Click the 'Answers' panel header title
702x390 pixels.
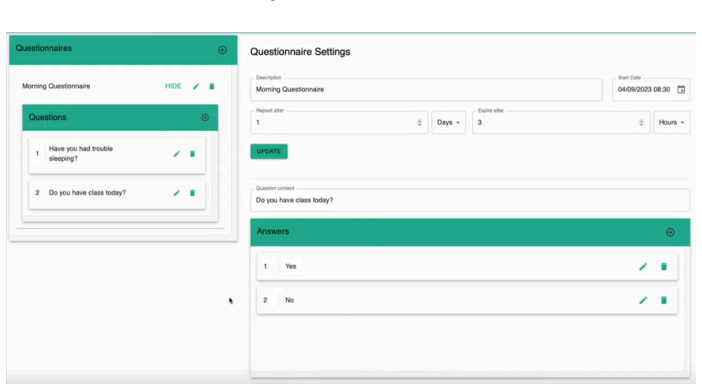tap(273, 231)
